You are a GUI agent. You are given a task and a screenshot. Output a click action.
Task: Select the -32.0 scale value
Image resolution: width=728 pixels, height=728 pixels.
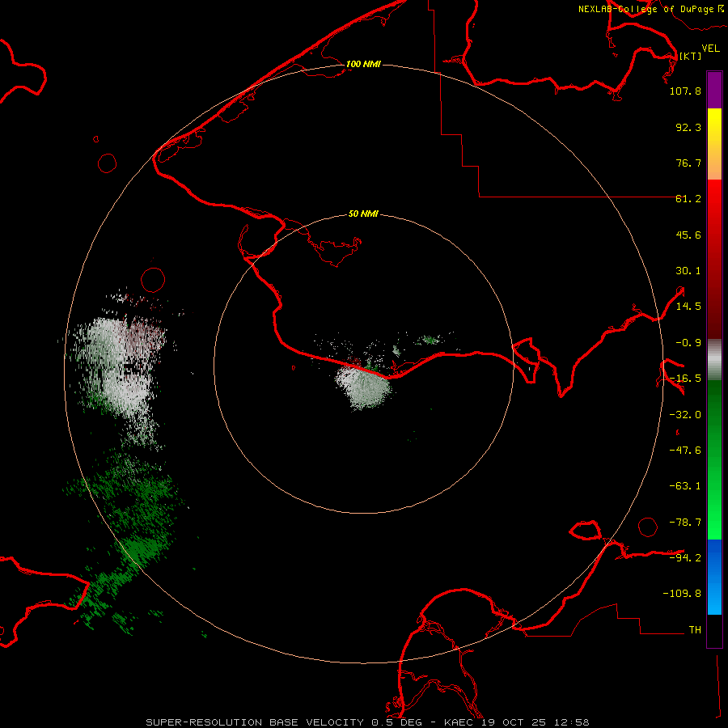pos(685,415)
